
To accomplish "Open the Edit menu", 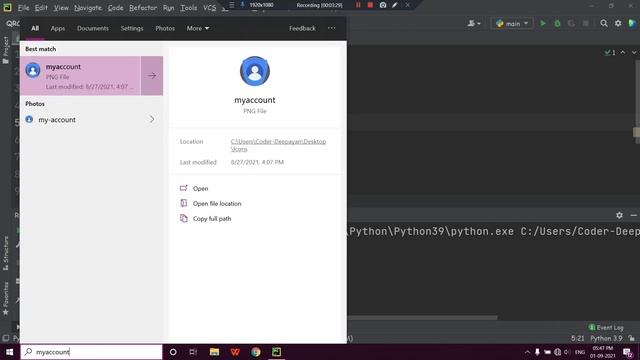I will coord(41,8).
